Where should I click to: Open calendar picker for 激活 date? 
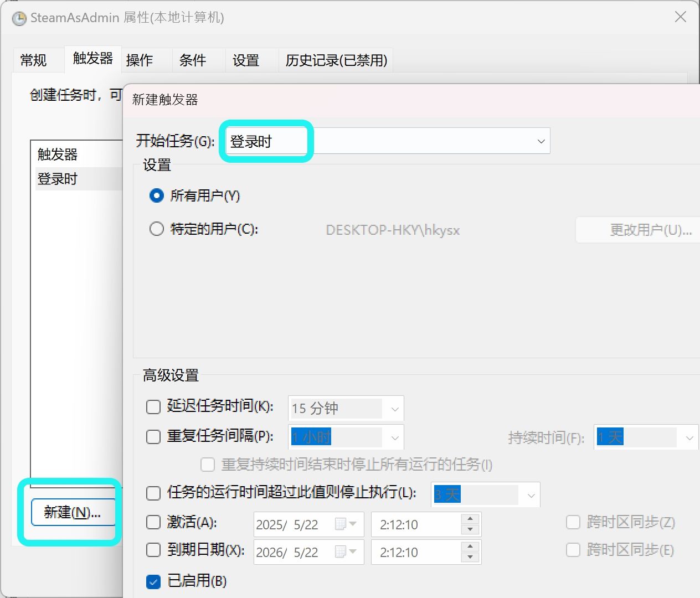pyautogui.click(x=347, y=524)
